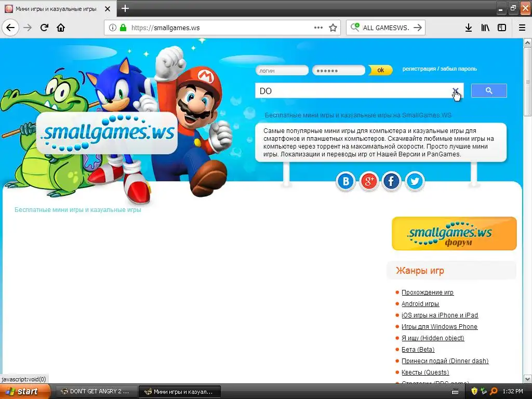Reload the current page
The width and height of the screenshot is (532, 399).
(x=44, y=28)
